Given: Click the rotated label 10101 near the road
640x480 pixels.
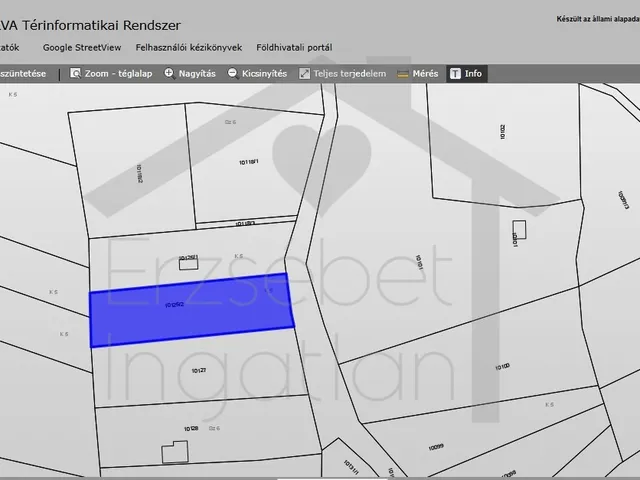Looking at the screenshot, I should [x=419, y=262].
